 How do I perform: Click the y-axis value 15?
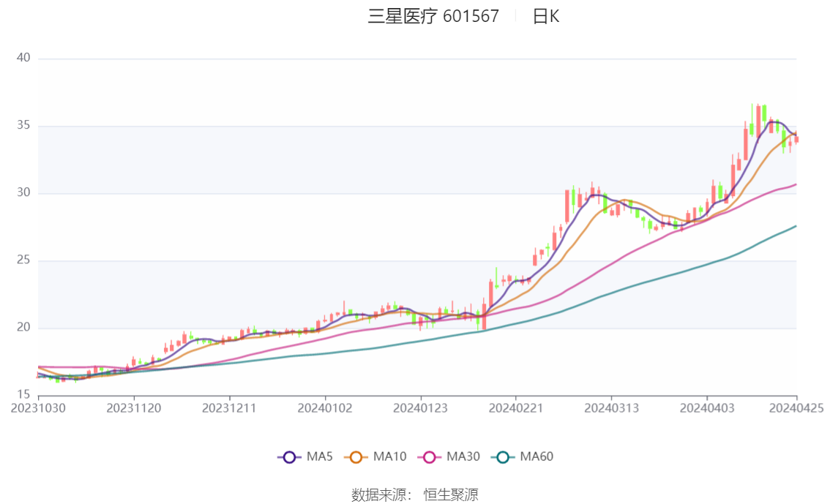[23, 394]
